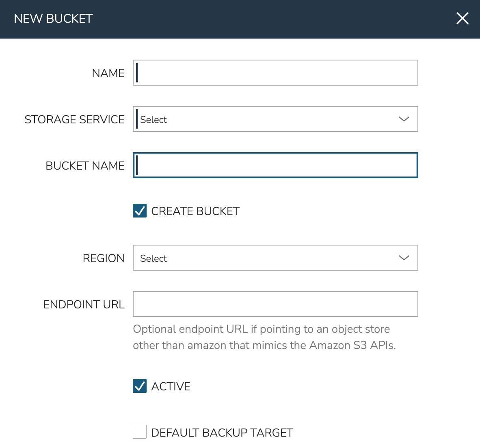Screen dimensions: 480x448
Task: Click the Name field label
Action: click(108, 73)
